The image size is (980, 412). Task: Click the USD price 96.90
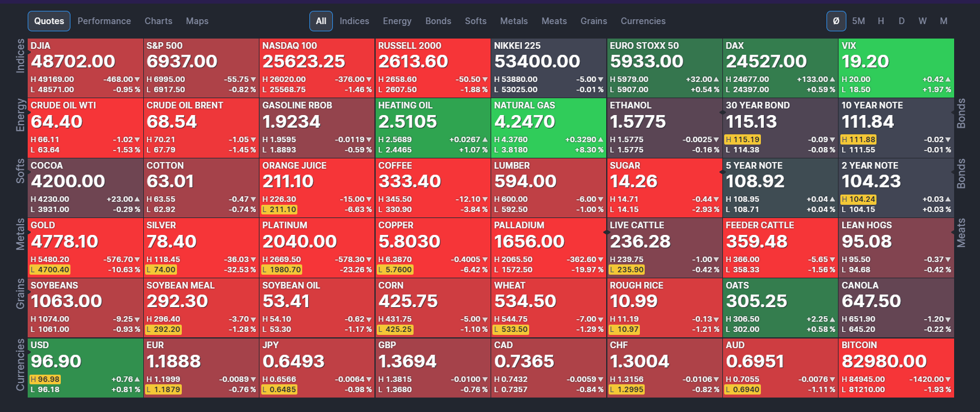[56, 361]
